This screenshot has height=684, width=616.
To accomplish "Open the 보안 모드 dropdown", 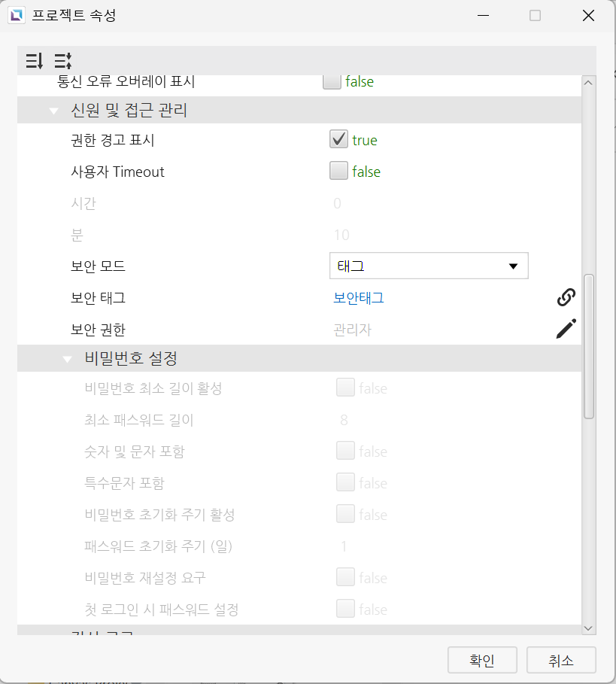I will [x=429, y=266].
